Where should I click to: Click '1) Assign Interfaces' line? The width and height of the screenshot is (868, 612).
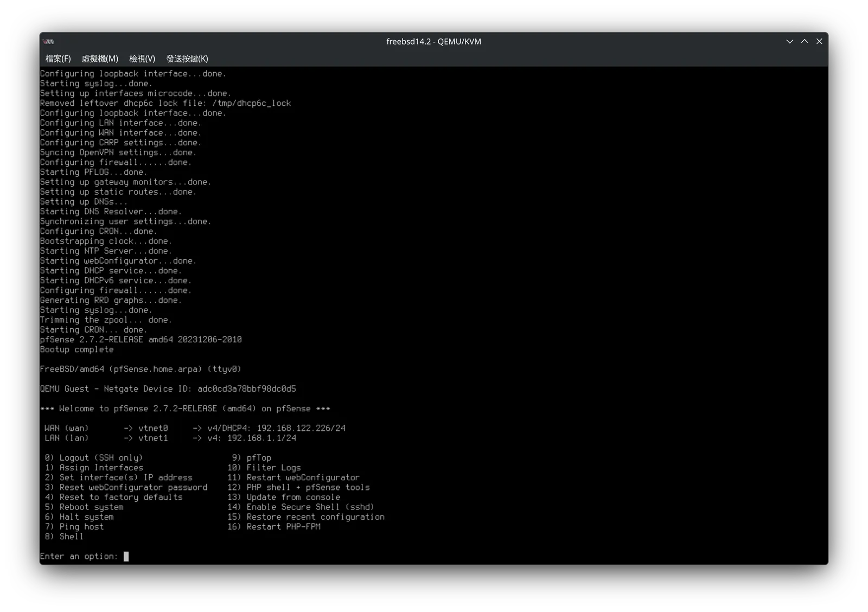(x=94, y=468)
